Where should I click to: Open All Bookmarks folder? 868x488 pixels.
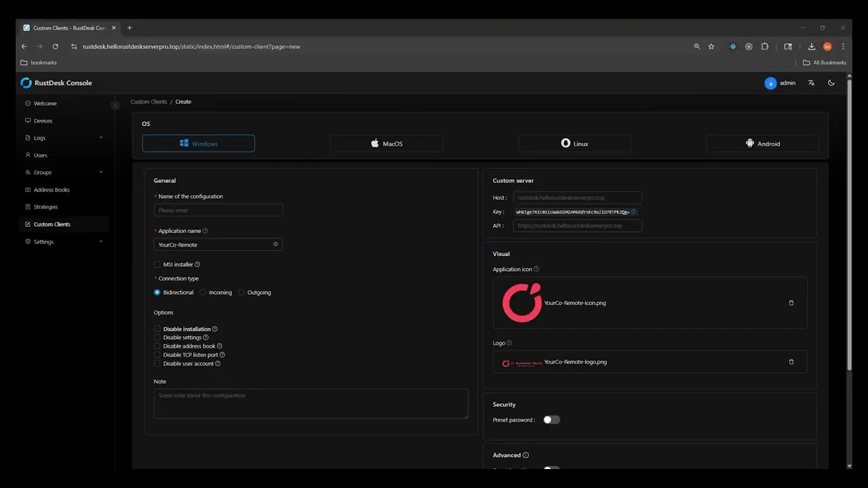[825, 62]
